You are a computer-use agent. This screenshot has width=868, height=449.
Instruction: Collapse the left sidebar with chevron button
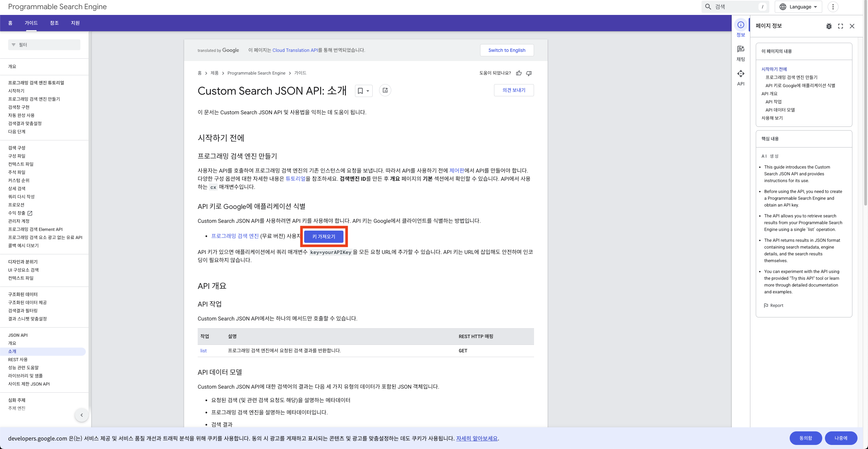(81, 415)
